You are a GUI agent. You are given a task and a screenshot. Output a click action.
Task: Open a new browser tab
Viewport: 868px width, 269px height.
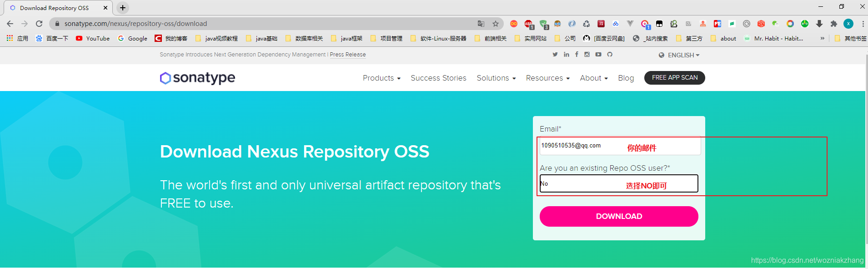(123, 8)
